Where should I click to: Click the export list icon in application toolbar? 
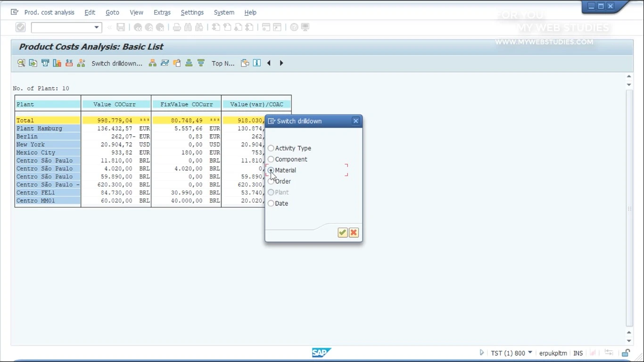point(33,63)
